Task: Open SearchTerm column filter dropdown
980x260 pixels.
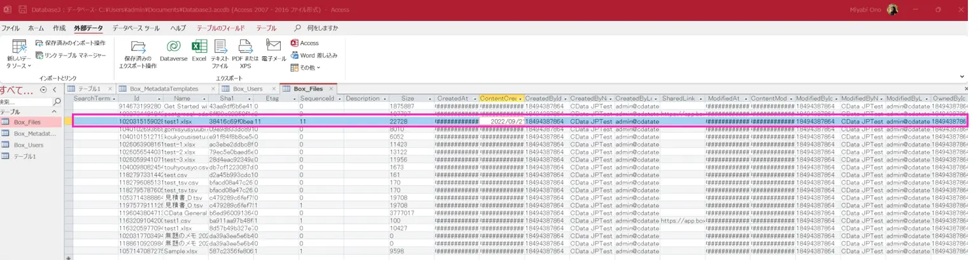Action: (114, 99)
